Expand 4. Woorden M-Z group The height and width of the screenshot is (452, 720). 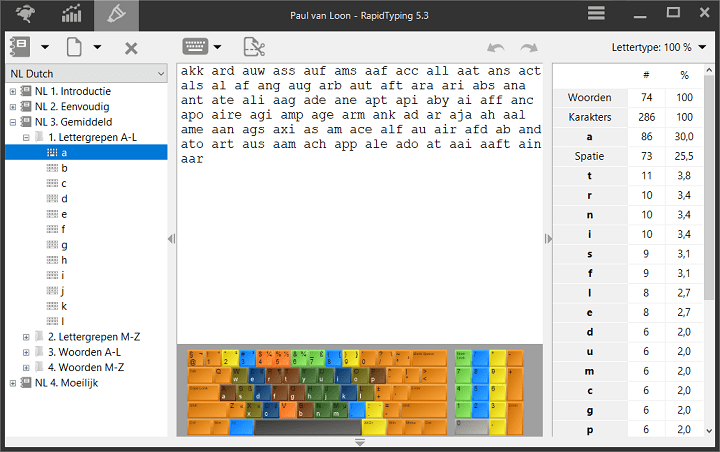(x=26, y=367)
